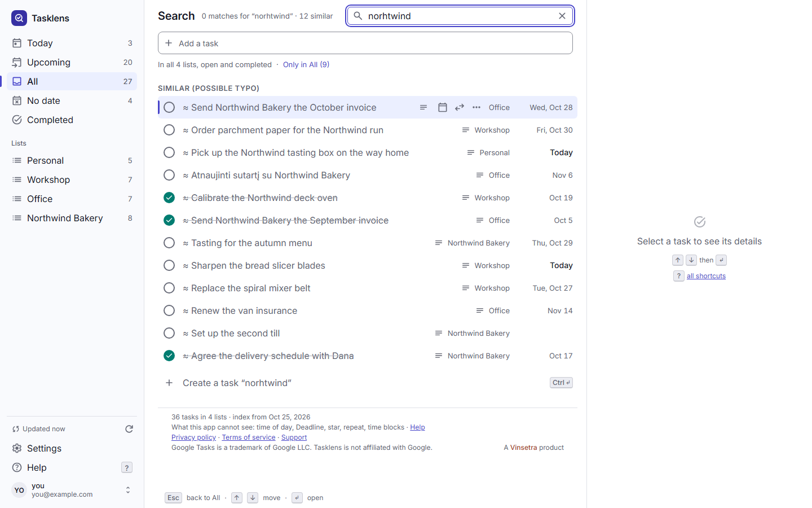Viewport: 812px width, 508px height.
Task: Open the Completed view
Action: [72, 120]
